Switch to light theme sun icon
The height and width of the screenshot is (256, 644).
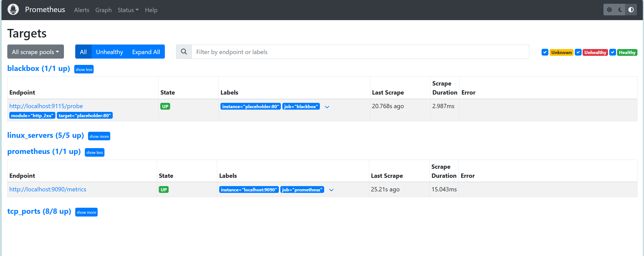pos(609,10)
